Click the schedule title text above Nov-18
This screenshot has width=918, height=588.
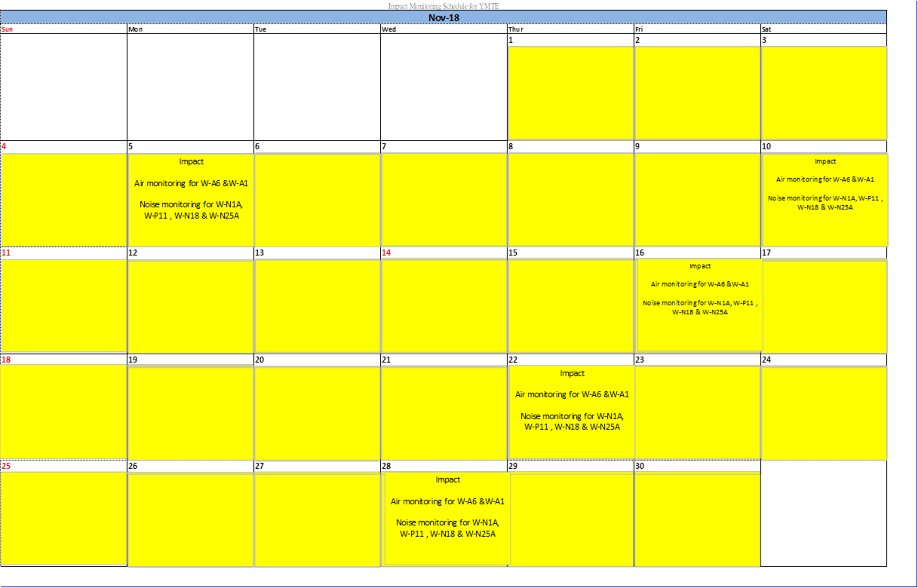coord(444,5)
